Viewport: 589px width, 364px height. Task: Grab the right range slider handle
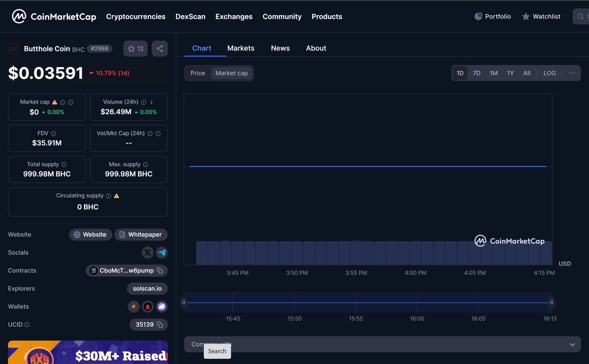[551, 302]
